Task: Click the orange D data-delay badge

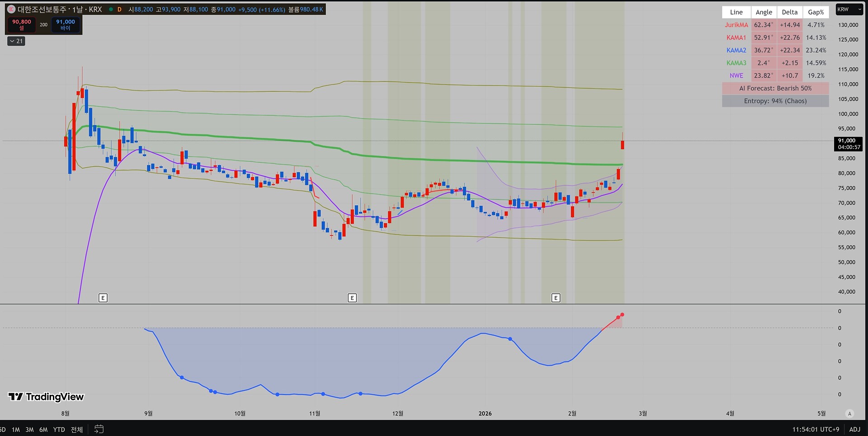Action: tap(119, 9)
